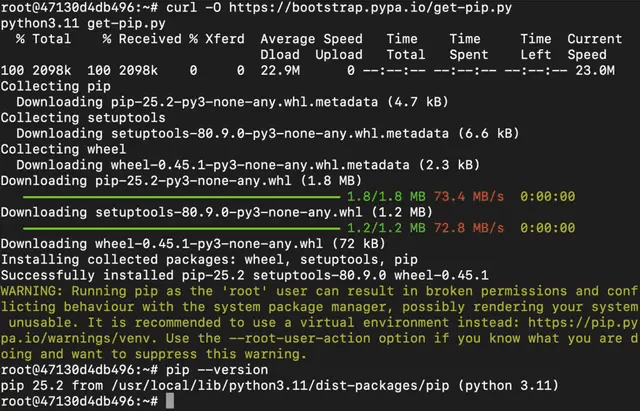Click the 'Collecting wheel' output line

(x=63, y=149)
